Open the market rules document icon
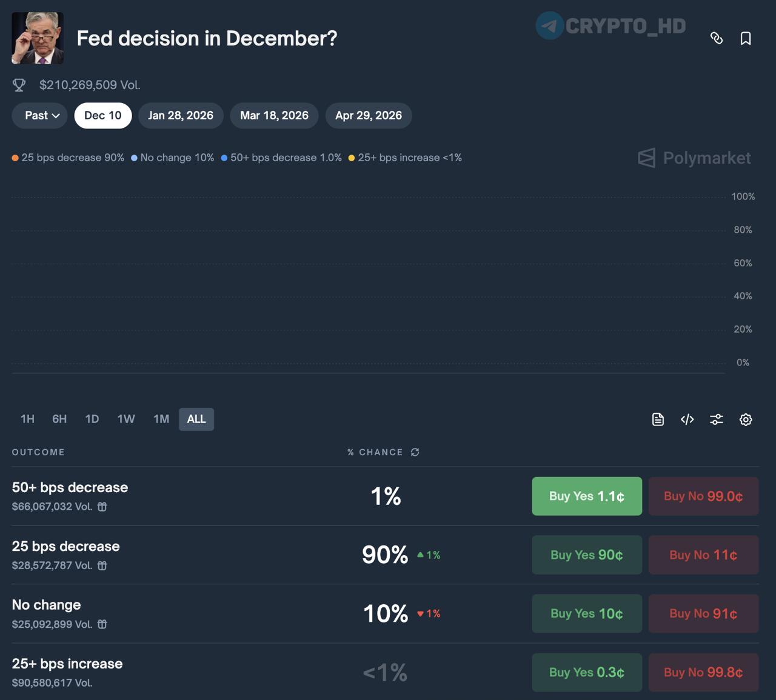Screen dimensions: 776x700 tap(657, 419)
